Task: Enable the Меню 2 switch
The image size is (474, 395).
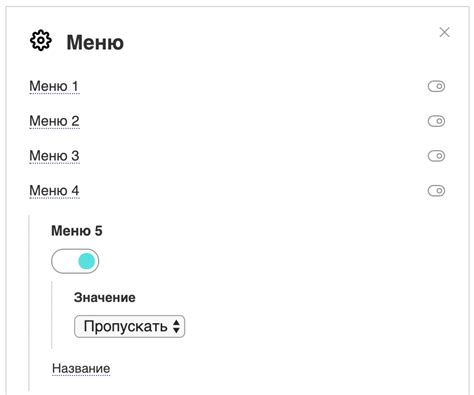Action: (x=436, y=121)
